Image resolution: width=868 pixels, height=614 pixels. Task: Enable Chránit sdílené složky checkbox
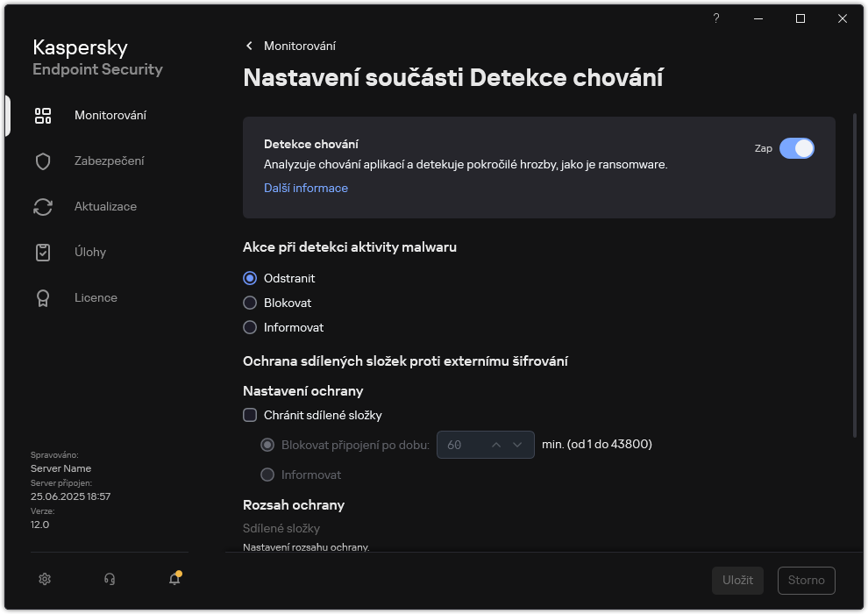pos(250,415)
